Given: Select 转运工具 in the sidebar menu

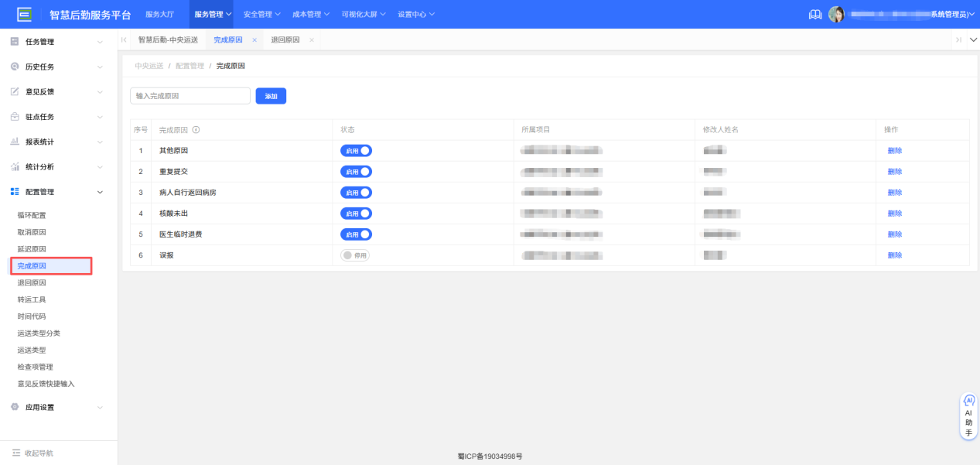Looking at the screenshot, I should pos(32,299).
